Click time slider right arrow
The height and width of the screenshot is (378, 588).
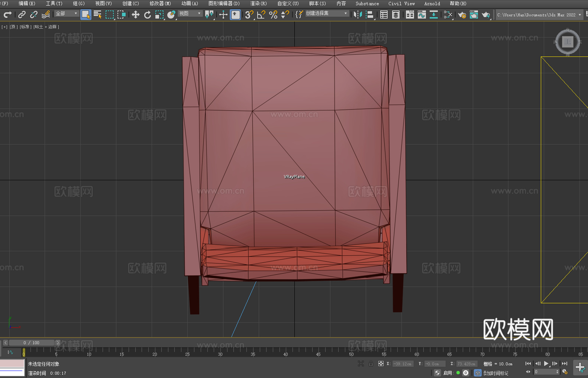(x=58, y=343)
